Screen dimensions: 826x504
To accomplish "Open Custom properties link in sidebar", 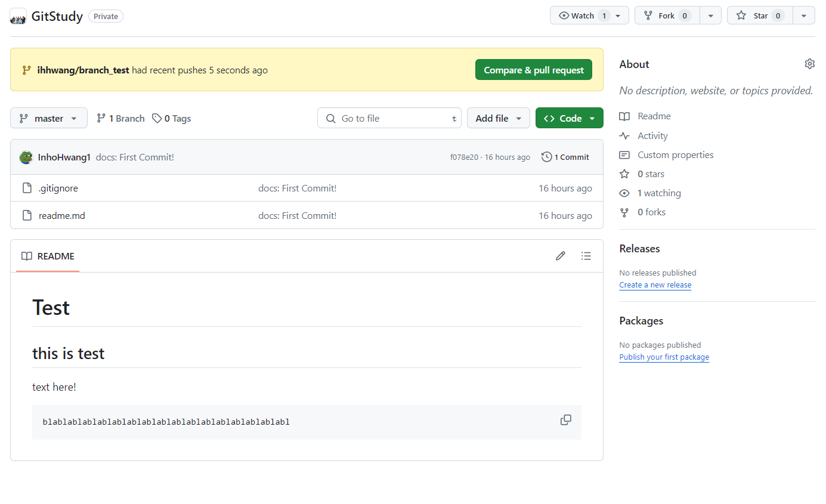I will [x=676, y=154].
